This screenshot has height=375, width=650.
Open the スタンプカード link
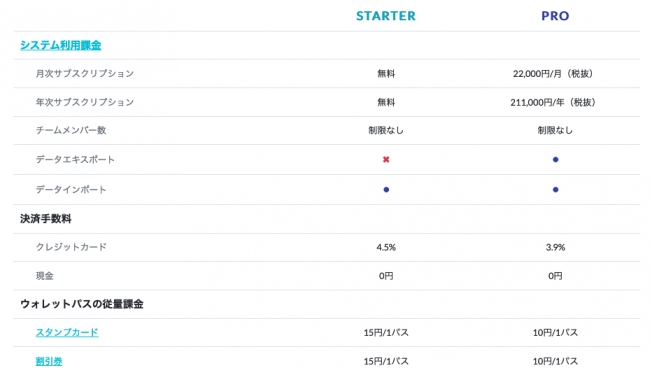point(67,332)
